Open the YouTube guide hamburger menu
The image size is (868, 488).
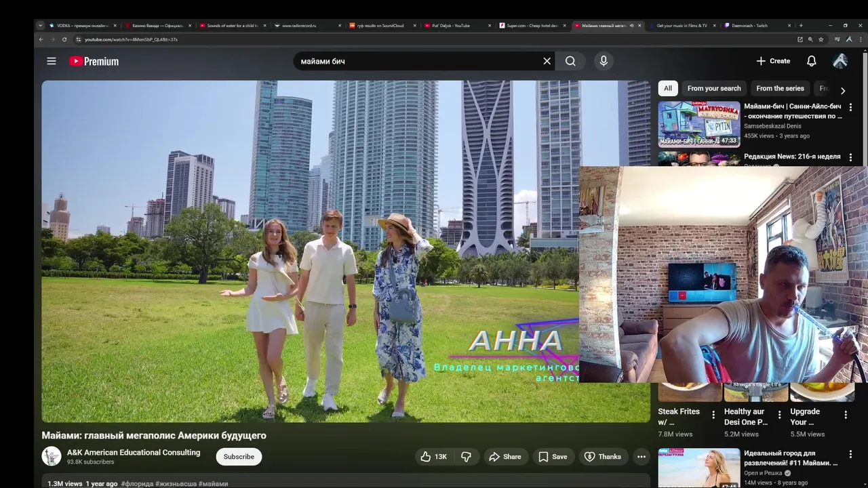pyautogui.click(x=52, y=61)
